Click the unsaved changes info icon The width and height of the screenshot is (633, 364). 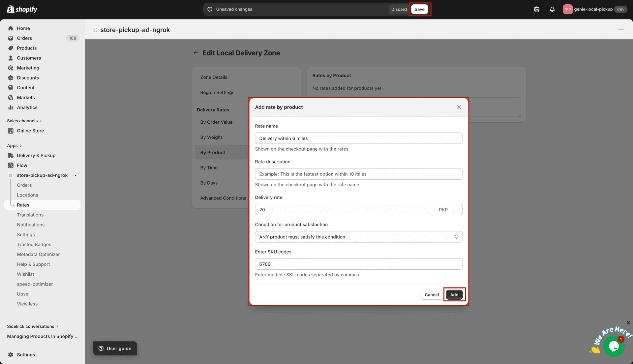210,9
